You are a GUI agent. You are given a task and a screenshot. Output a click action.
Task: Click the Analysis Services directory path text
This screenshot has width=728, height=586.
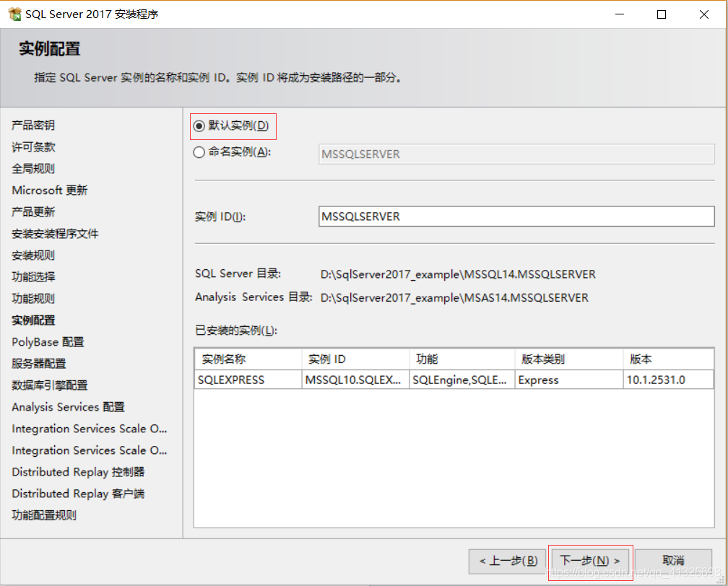[454, 297]
